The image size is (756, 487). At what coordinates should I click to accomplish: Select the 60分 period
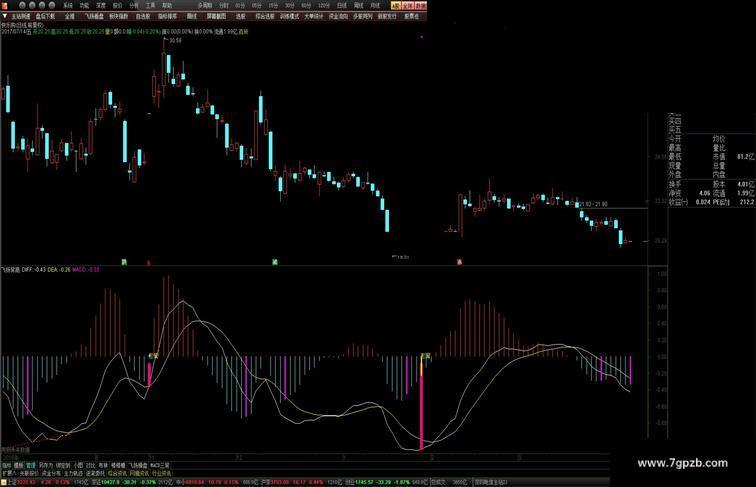point(306,5)
